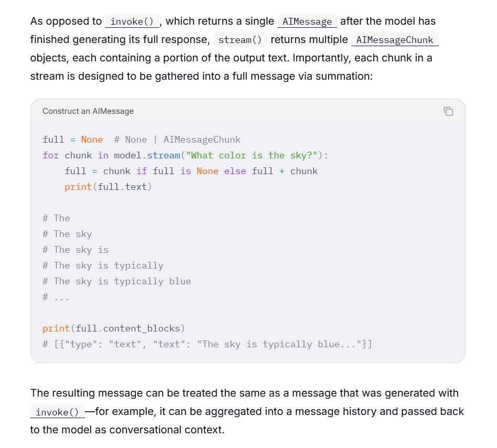
Task: Click the # [{"type": "text" output comment
Action: coord(207,344)
